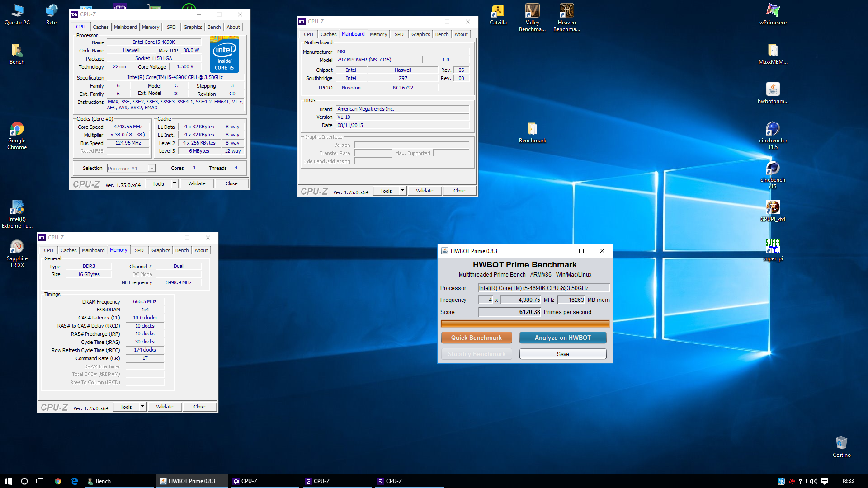Click the BIOS date 08/11/2015
The width and height of the screenshot is (868, 488).
pyautogui.click(x=402, y=125)
